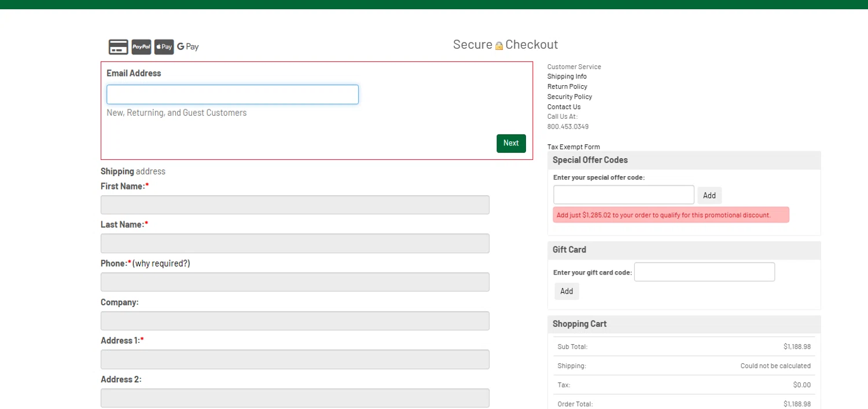Click the credit card payment icon
868x409 pixels.
tap(119, 47)
